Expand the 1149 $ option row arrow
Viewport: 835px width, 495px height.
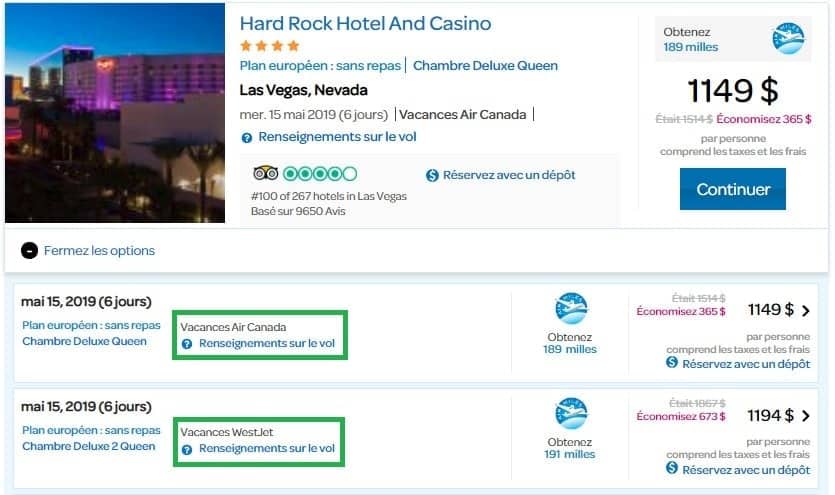tap(805, 311)
